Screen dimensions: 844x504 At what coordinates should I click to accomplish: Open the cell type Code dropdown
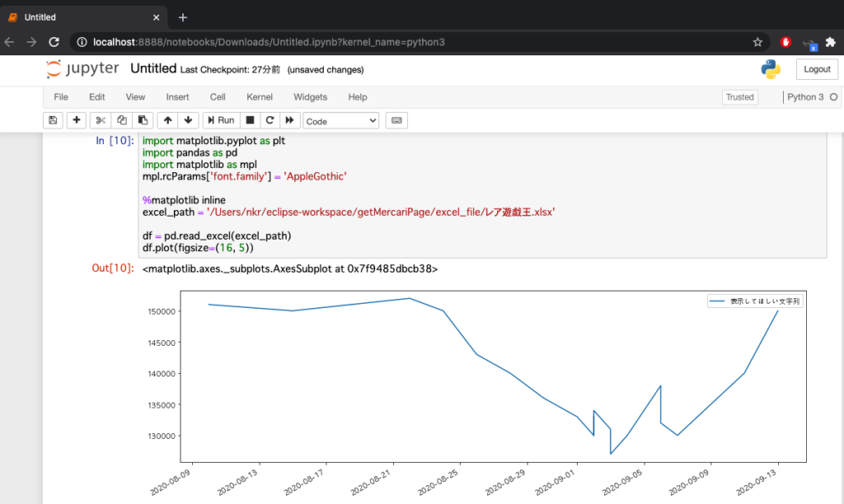click(x=340, y=121)
